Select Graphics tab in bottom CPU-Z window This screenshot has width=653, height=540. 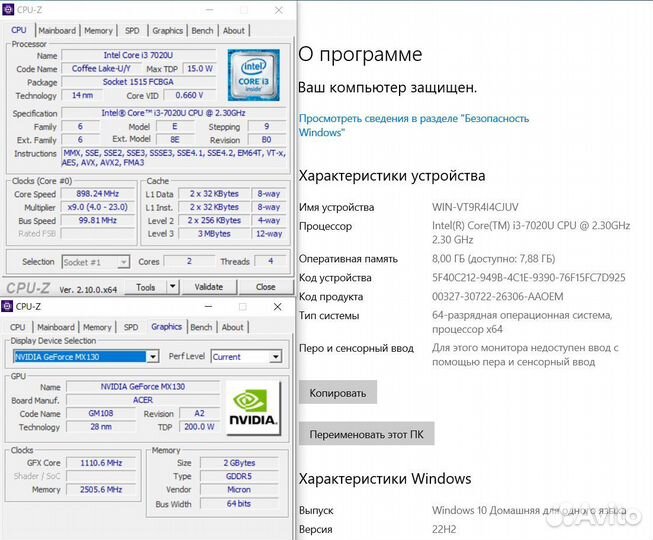(x=167, y=327)
